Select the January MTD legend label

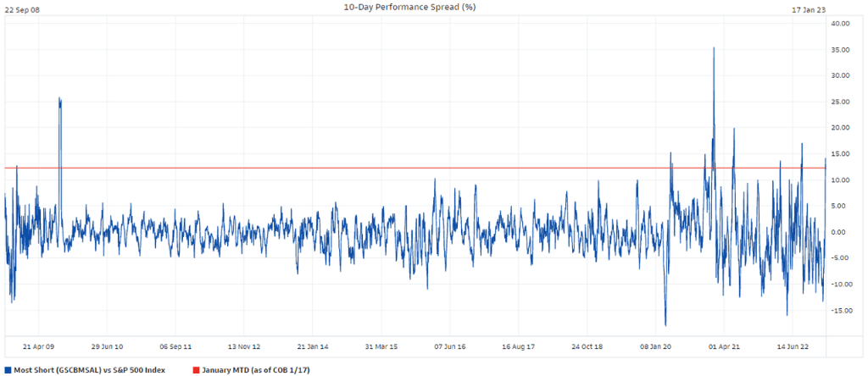pos(261,370)
